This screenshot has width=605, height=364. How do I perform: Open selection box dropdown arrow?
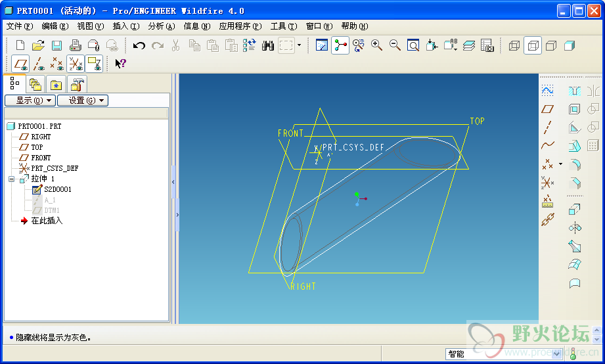pyautogui.click(x=299, y=45)
